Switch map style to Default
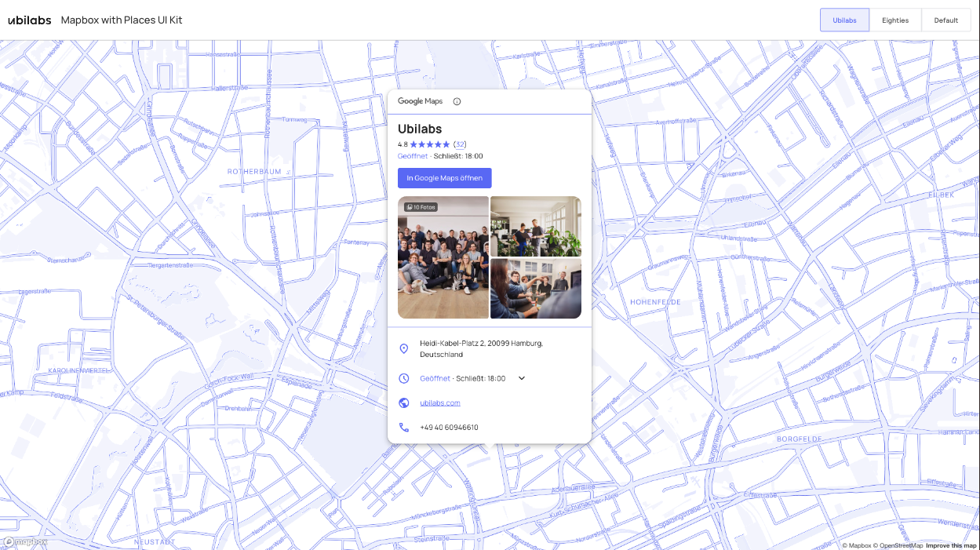The height and width of the screenshot is (550, 980). 945,20
